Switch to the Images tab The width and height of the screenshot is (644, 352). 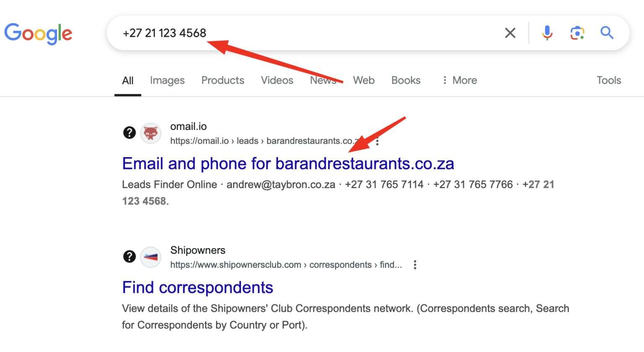[167, 80]
